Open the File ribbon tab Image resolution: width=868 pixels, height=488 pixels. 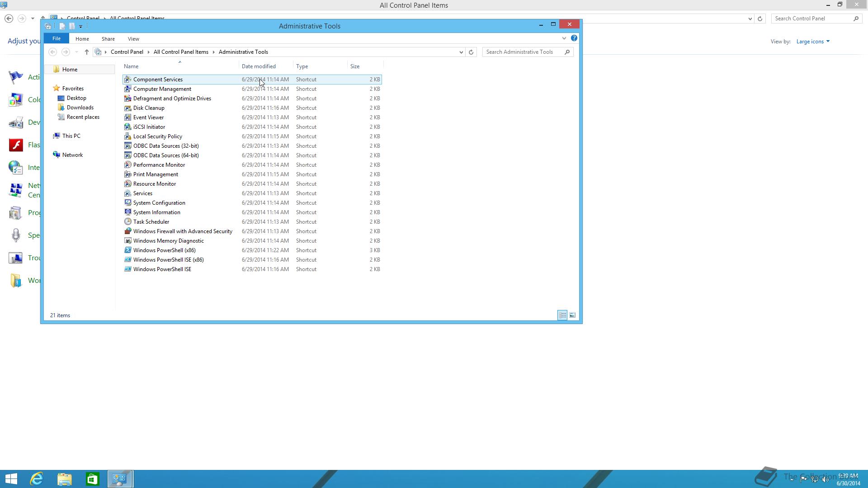(x=57, y=39)
